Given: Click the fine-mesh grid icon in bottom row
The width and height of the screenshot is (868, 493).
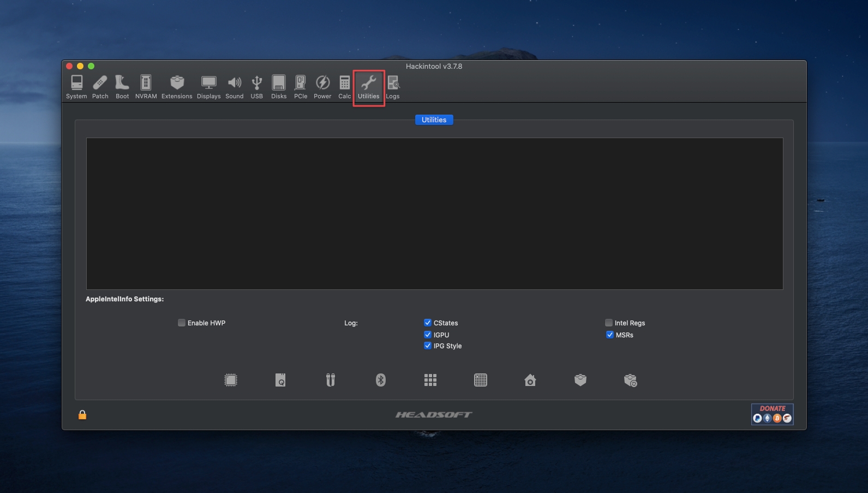Looking at the screenshot, I should tap(481, 380).
